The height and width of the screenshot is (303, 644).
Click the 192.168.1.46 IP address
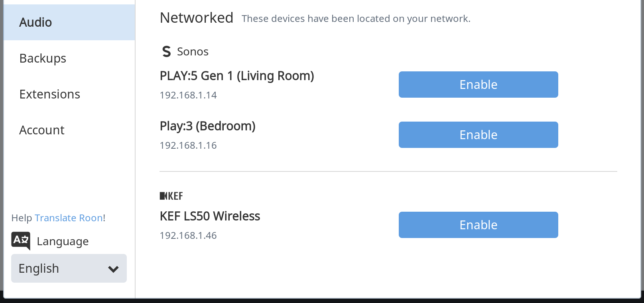(188, 235)
